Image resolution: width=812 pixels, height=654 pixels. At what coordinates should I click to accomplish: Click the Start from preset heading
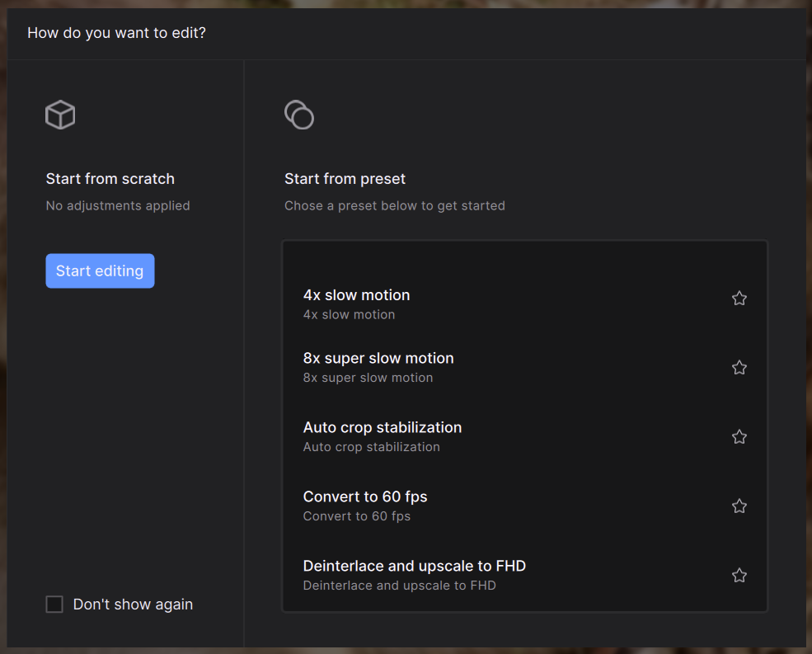[345, 179]
